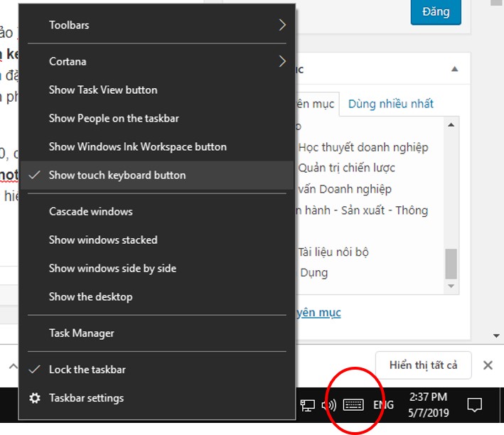The height and width of the screenshot is (435, 504).
Task: Toggle Lock the taskbar option
Action: pyautogui.click(x=87, y=370)
